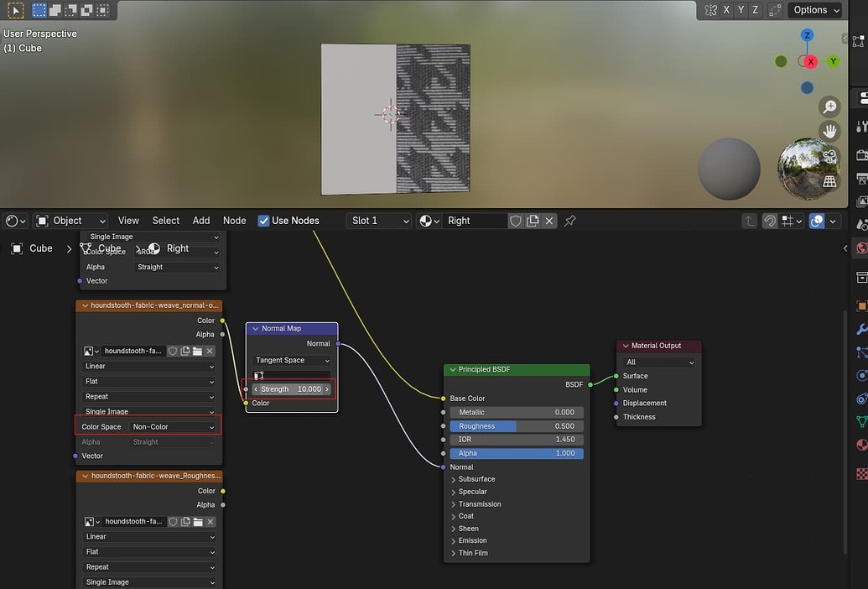The image size is (868, 589).
Task: Open the Add menu in shader editor
Action: click(x=200, y=221)
